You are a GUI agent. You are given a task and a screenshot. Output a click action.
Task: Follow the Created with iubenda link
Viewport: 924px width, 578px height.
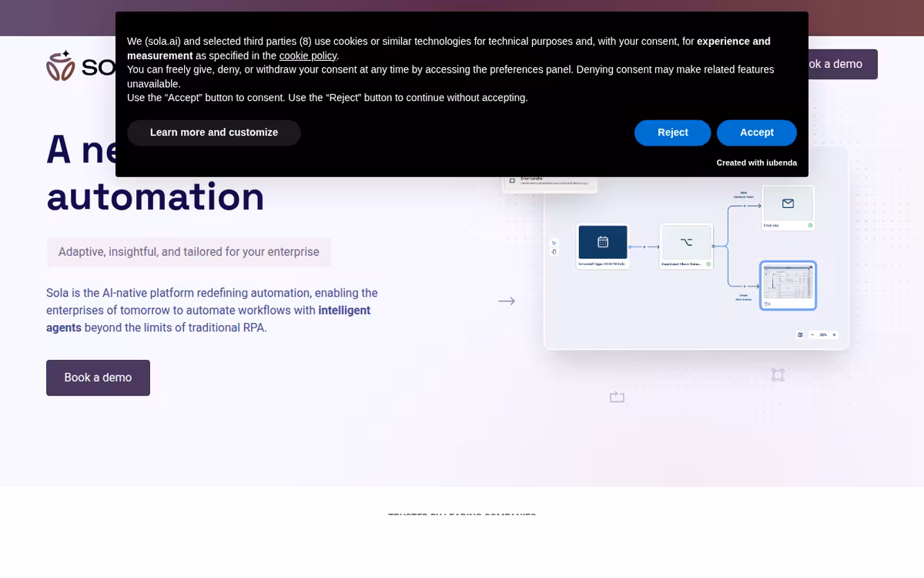(756, 163)
